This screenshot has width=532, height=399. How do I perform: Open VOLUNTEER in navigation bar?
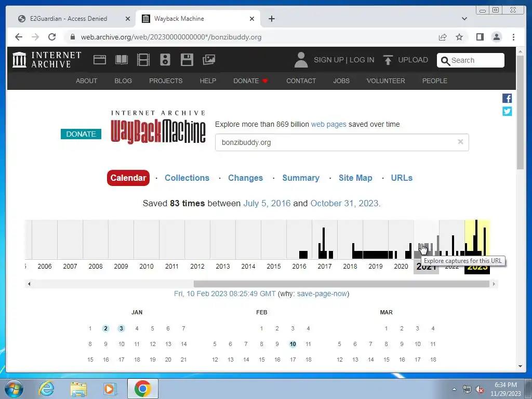(386, 81)
